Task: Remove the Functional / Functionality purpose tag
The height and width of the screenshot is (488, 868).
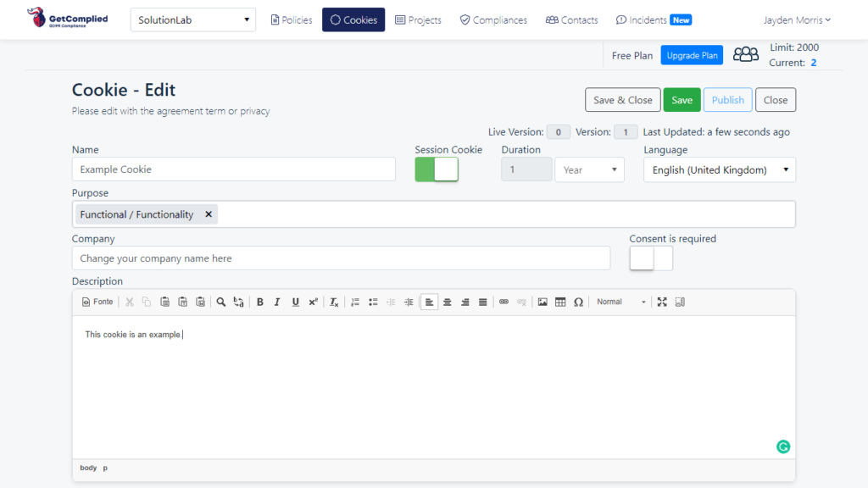Action: point(209,214)
